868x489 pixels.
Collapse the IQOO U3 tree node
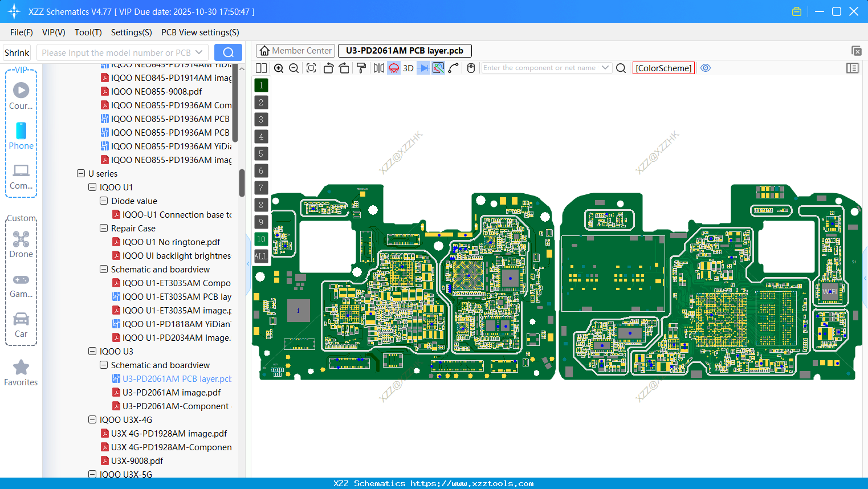(x=92, y=351)
